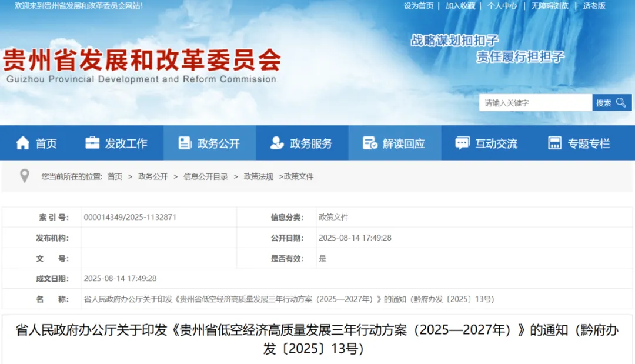635x364 pixels.
Task: Click the chat bubble icon beside 互动交流
Action: 462,143
